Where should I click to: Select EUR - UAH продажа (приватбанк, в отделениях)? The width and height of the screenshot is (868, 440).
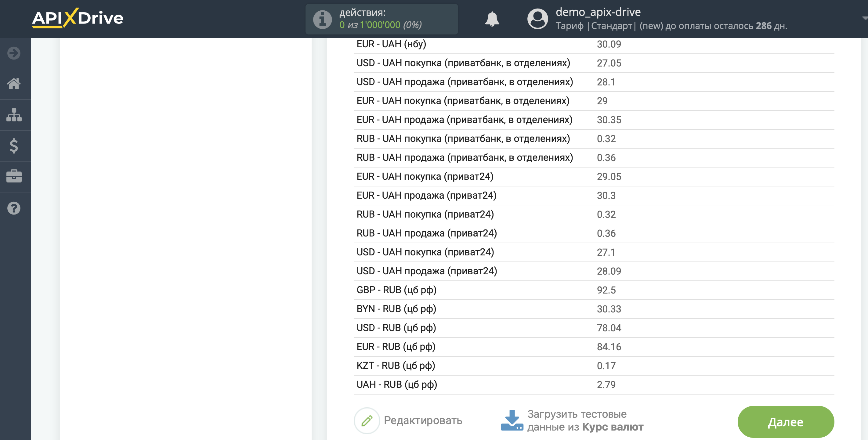click(594, 120)
